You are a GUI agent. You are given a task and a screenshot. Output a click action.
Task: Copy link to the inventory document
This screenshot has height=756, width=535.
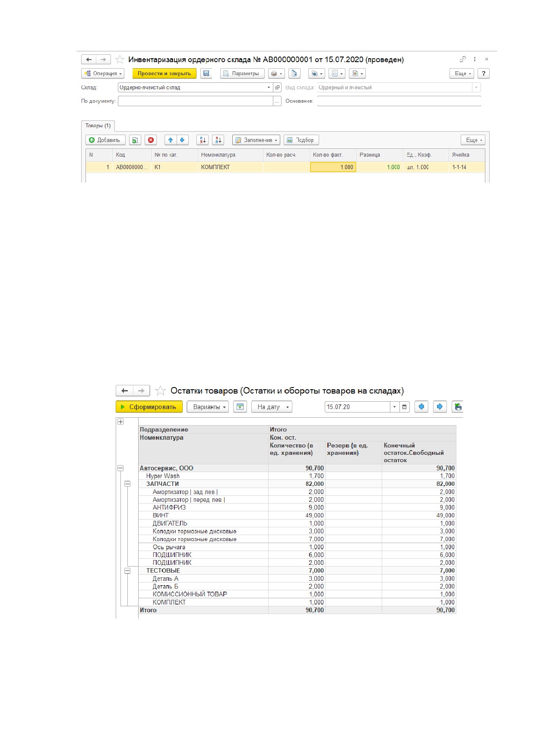click(462, 59)
